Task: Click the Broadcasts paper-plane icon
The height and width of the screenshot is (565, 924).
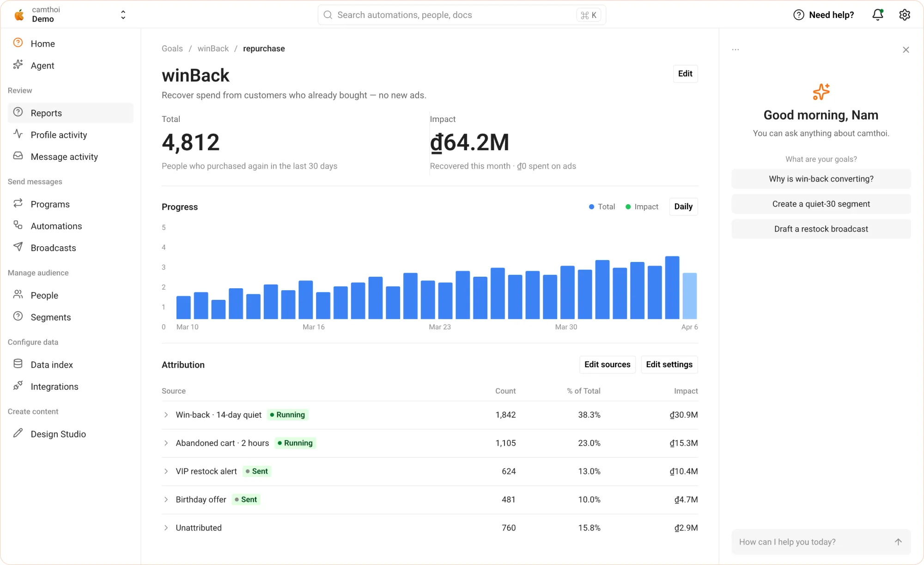Action: click(18, 247)
